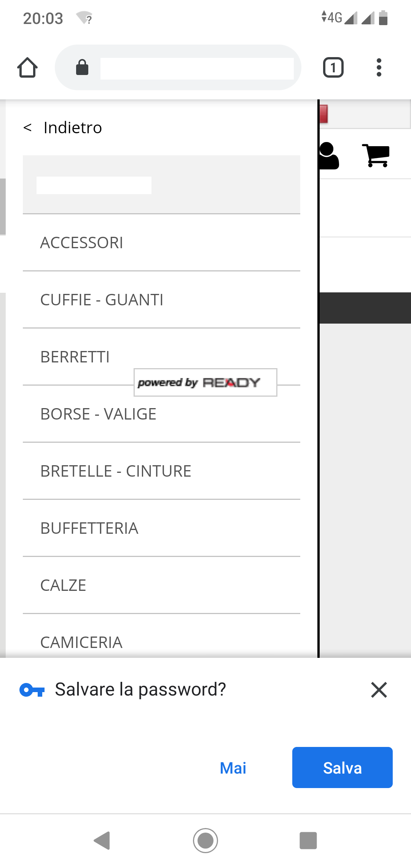Tap the user account icon
Image resolution: width=411 pixels, height=868 pixels.
(x=328, y=155)
